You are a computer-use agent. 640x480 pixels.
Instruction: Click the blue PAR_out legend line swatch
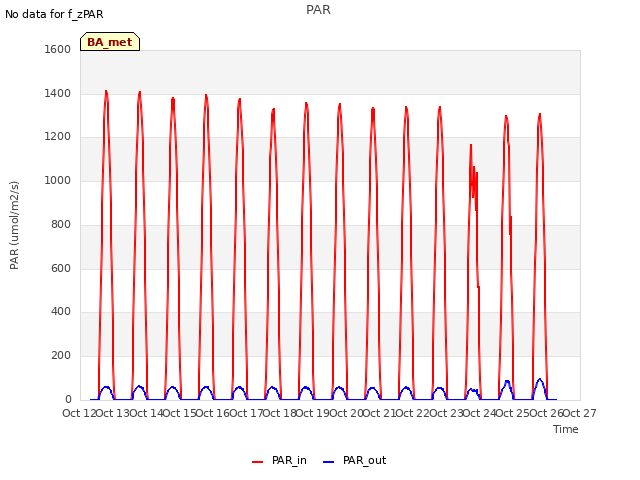pyautogui.click(x=329, y=462)
